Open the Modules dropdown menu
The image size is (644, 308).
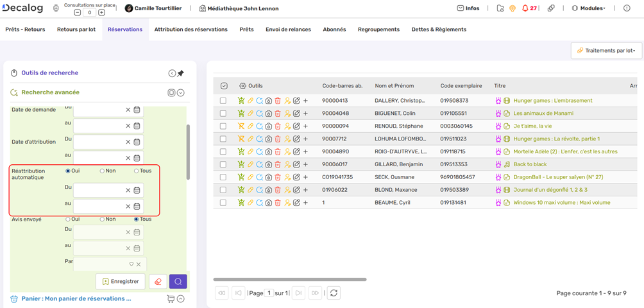click(588, 8)
